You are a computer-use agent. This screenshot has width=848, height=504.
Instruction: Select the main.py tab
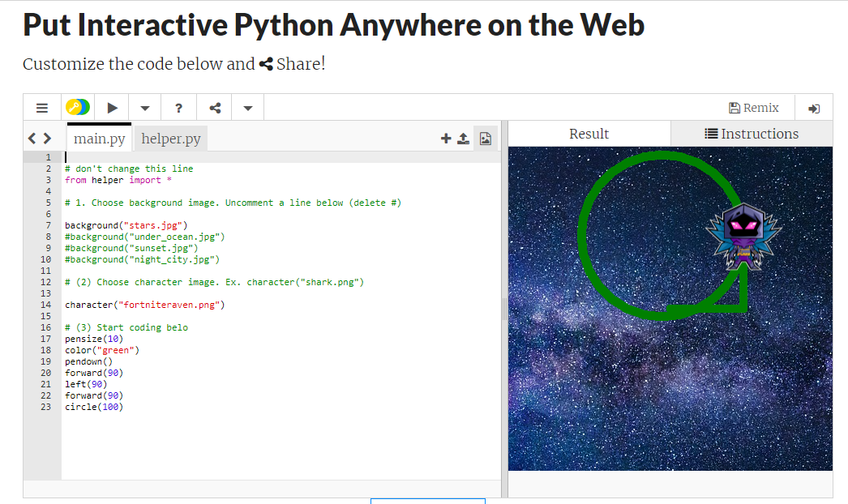tap(99, 139)
